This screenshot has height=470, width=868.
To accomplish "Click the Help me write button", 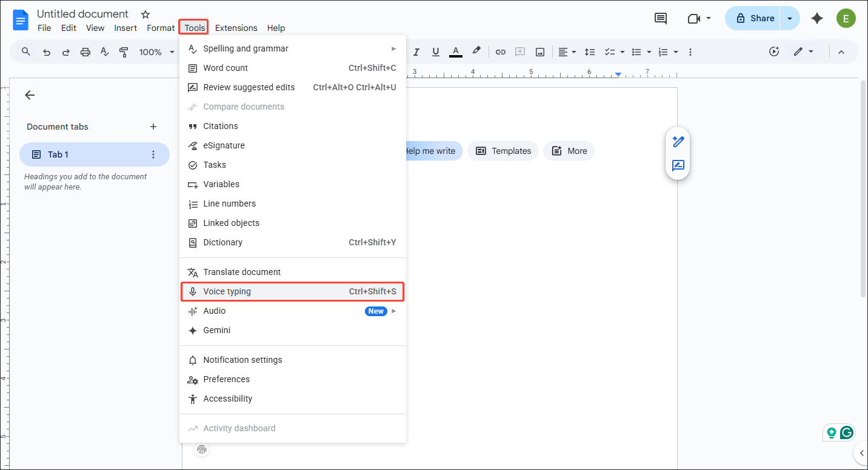I will (x=432, y=151).
